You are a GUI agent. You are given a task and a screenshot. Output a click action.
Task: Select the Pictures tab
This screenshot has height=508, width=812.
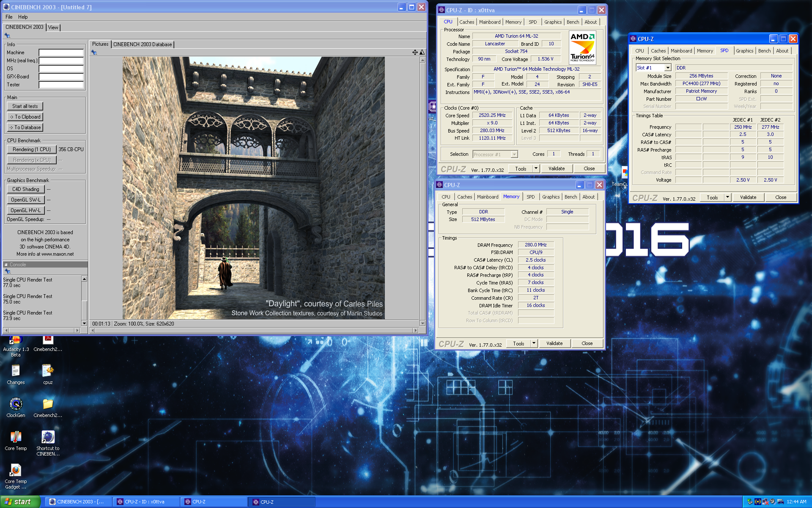(x=100, y=44)
